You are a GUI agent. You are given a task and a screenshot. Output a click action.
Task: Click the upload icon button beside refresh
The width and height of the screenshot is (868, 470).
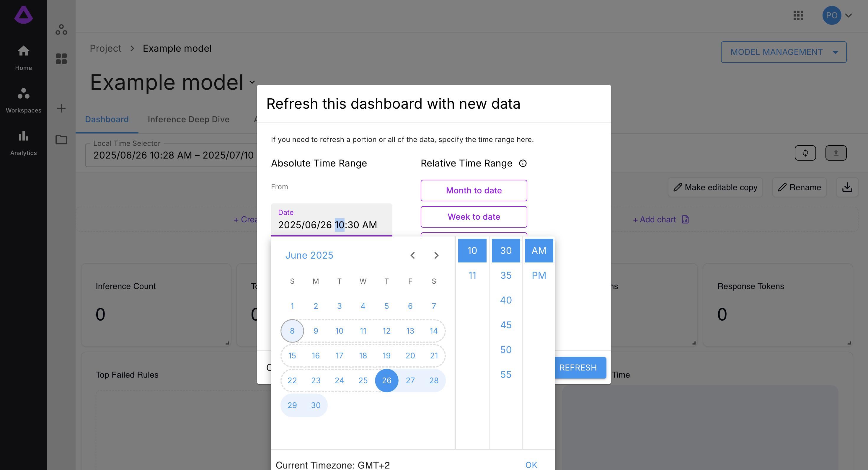tap(836, 153)
